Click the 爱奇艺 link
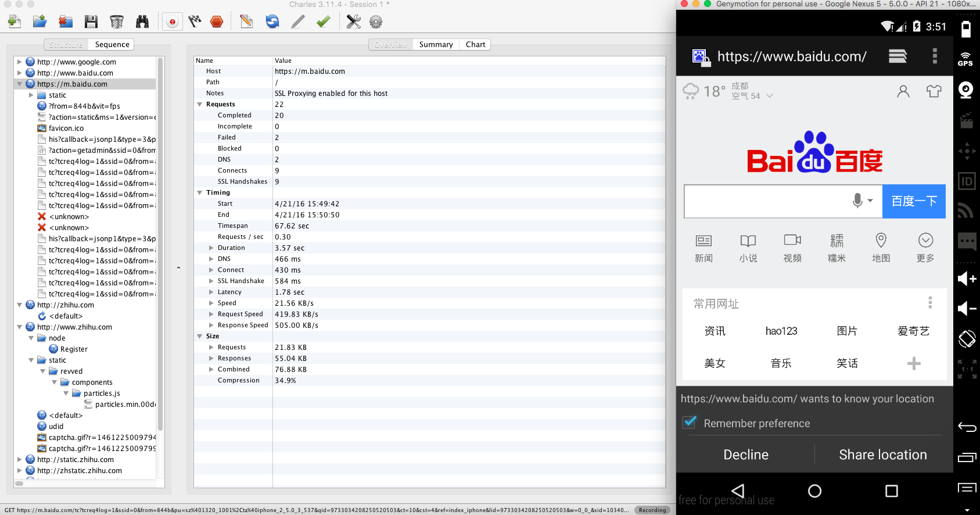The height and width of the screenshot is (515, 980). click(x=914, y=331)
